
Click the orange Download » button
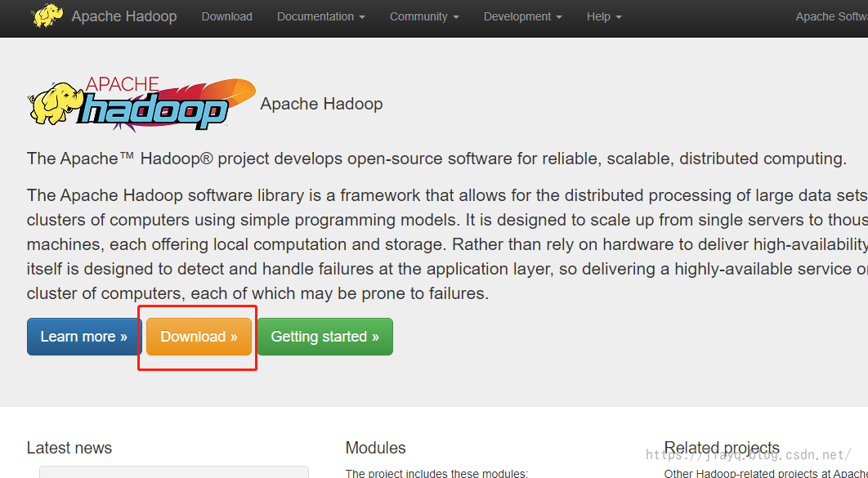199,337
